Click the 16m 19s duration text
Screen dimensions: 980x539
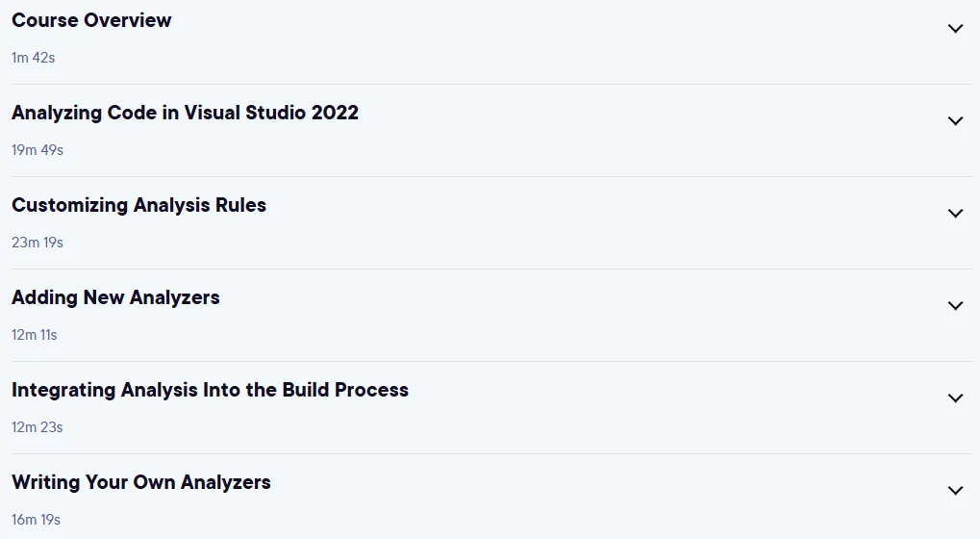37,521
